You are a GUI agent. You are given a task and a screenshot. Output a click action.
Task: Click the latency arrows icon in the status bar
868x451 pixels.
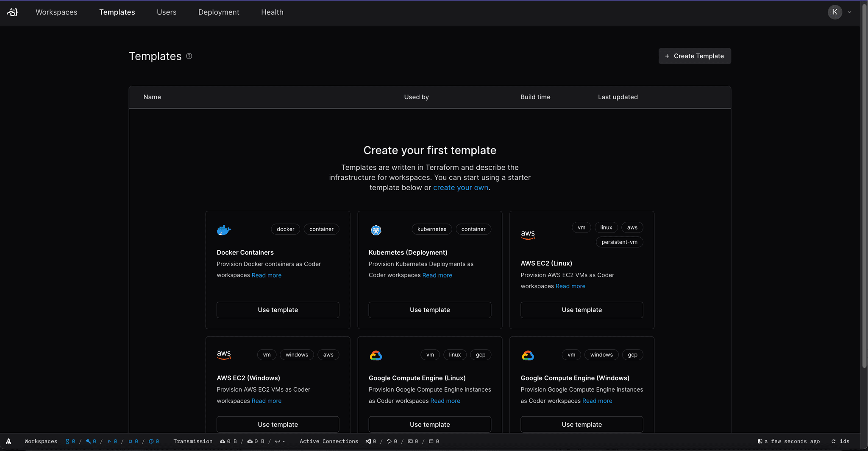coord(278,441)
